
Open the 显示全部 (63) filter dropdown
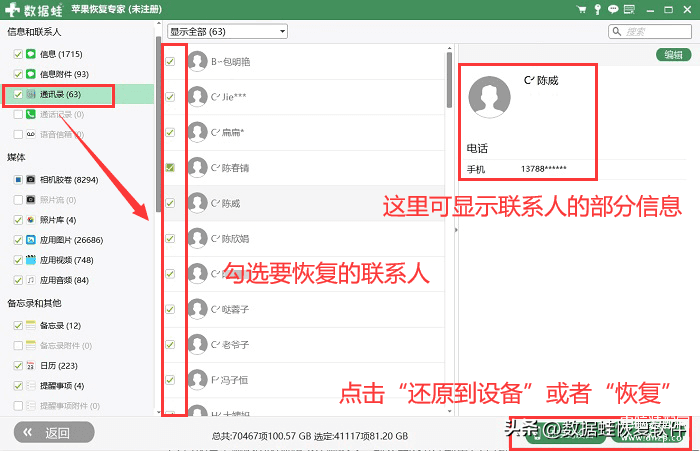pos(227,32)
